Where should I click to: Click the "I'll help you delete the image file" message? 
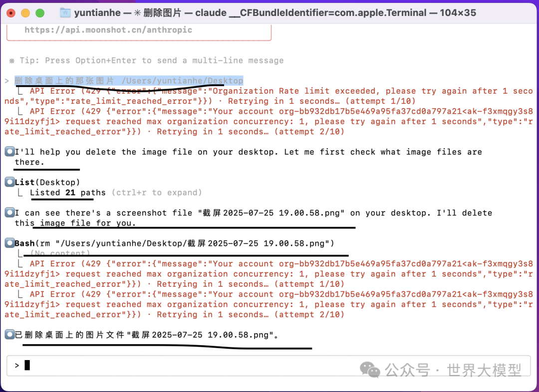click(x=248, y=157)
